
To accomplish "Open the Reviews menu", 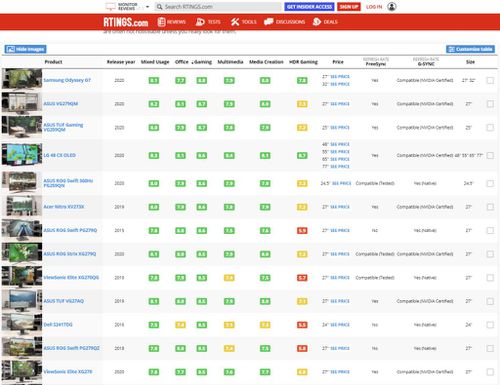I will (x=172, y=22).
